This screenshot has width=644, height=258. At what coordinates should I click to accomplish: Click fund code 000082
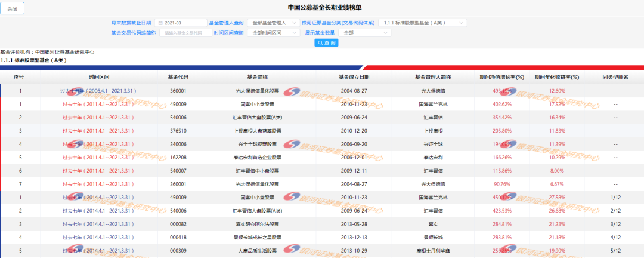click(x=178, y=225)
